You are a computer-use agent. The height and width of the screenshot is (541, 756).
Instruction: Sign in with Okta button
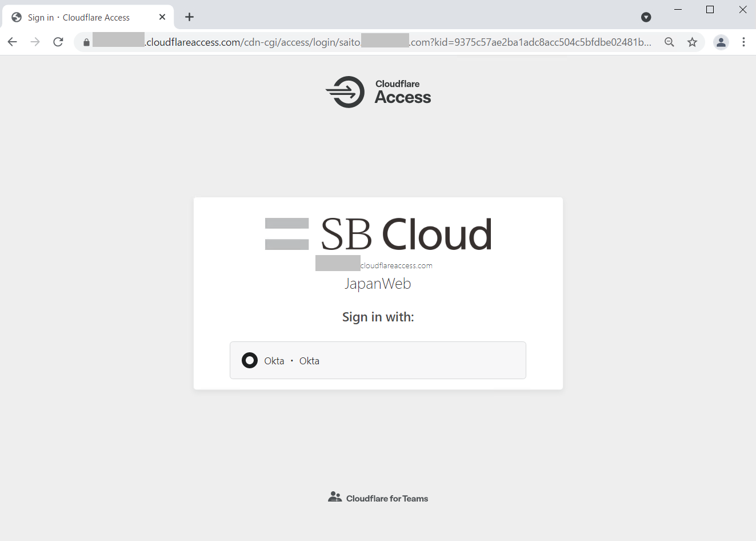click(x=378, y=360)
